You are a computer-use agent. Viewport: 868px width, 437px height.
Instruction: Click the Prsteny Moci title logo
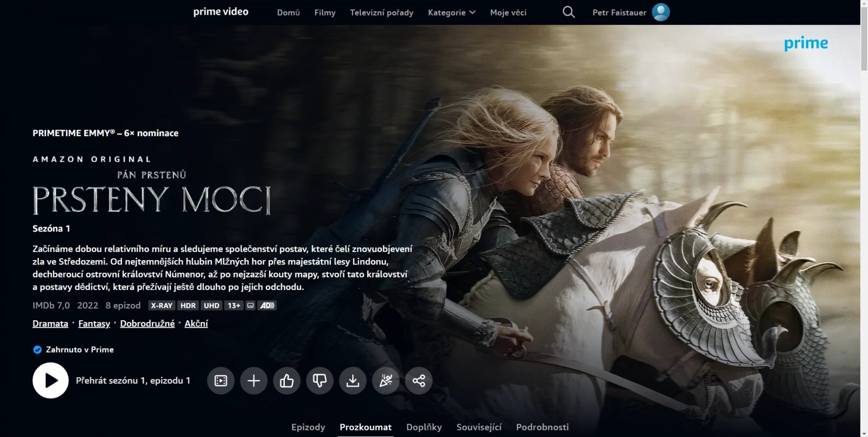[152, 193]
